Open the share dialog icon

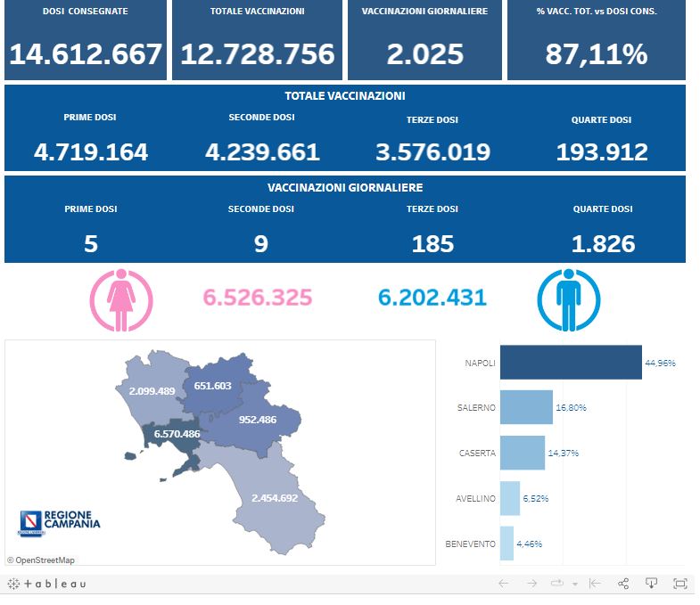click(623, 584)
